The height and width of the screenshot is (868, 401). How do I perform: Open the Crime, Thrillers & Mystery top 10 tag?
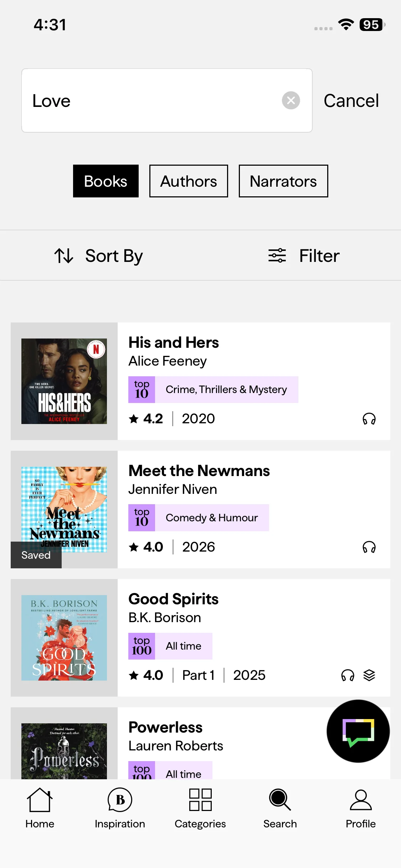[213, 389]
